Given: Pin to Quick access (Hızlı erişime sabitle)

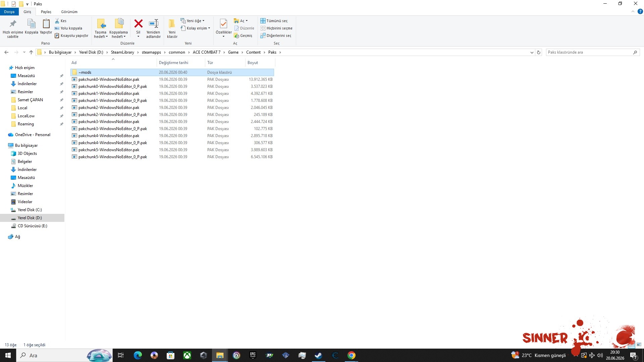Looking at the screenshot, I should (13, 28).
